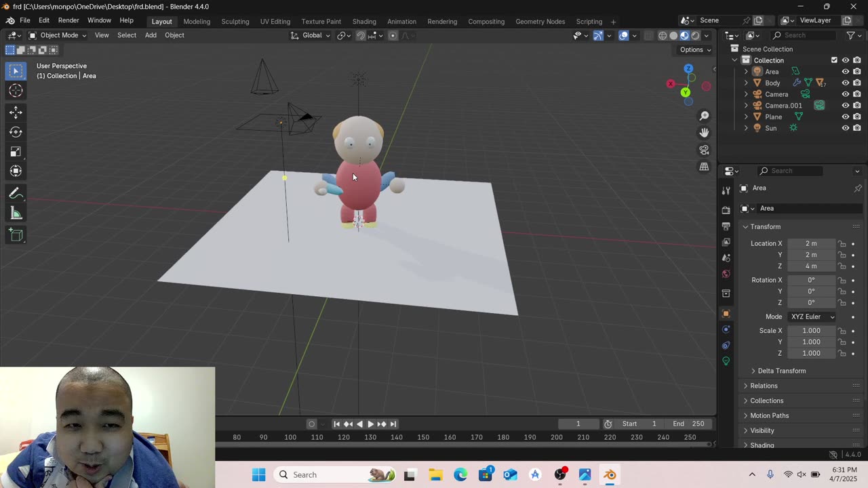Click the End frame 250 field
Screen dimensions: 868x488
coord(688,424)
